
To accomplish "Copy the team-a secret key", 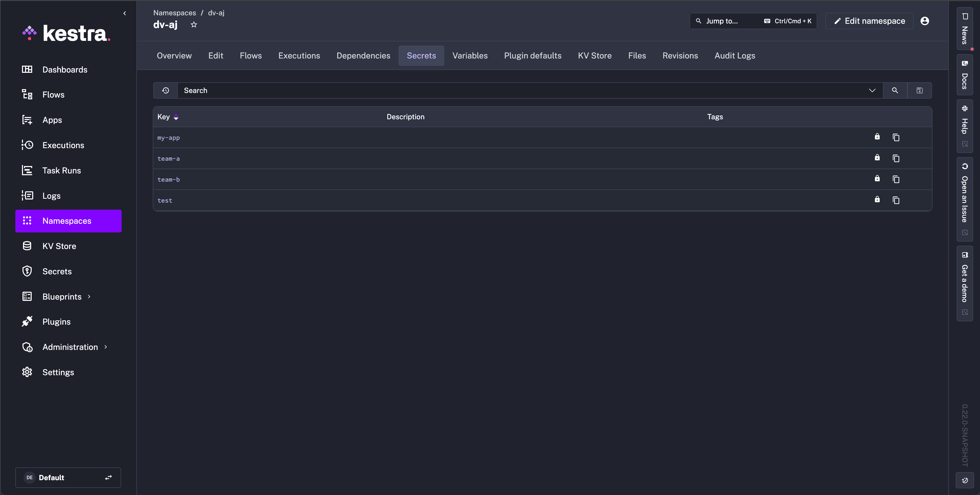I will point(896,158).
